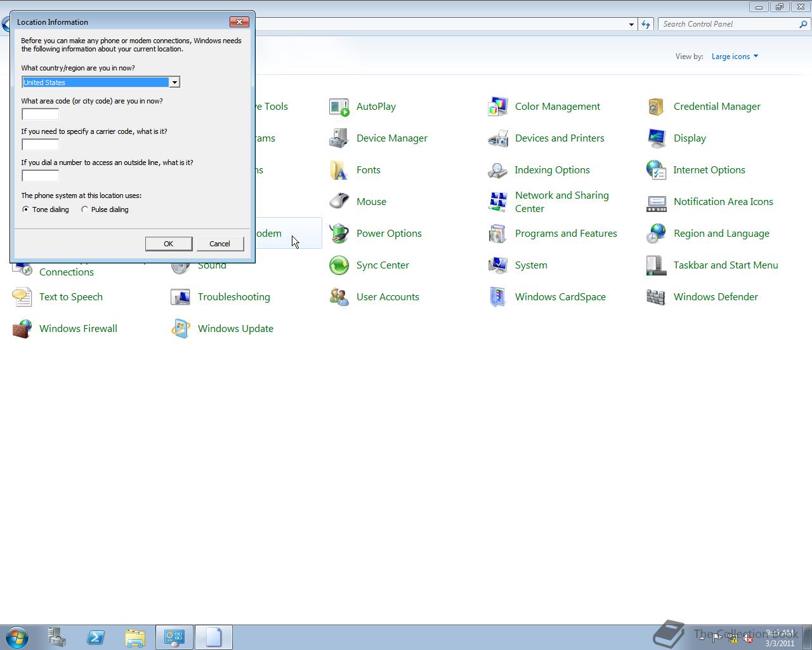The width and height of the screenshot is (812, 650).
Task: Open Text to Speech icon
Action: [x=22, y=297]
